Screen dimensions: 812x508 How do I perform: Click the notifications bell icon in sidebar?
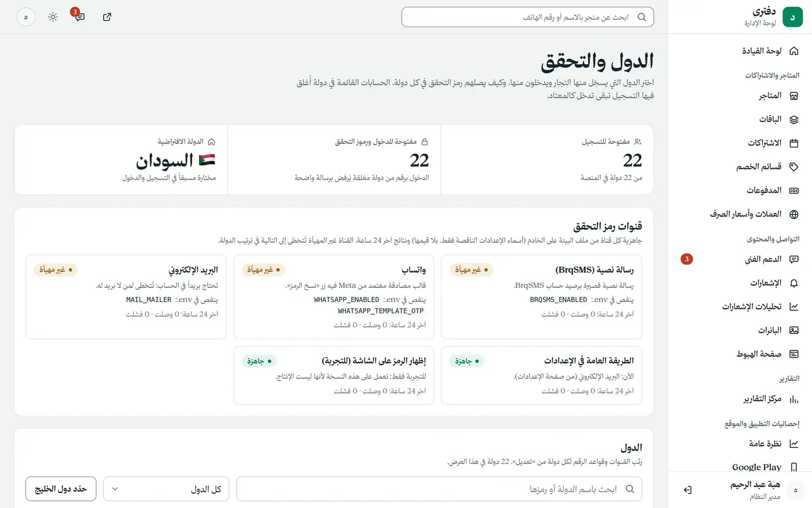coord(794,283)
